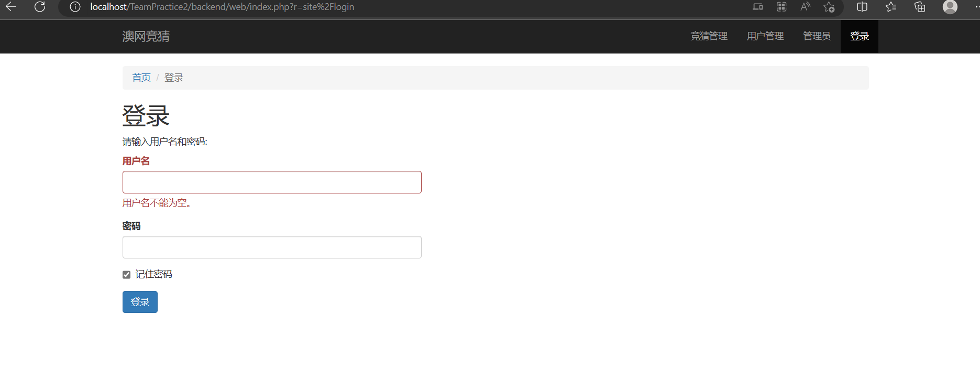This screenshot has height=378, width=980.
Task: Submit the form with the blue 登录 button
Action: click(140, 302)
